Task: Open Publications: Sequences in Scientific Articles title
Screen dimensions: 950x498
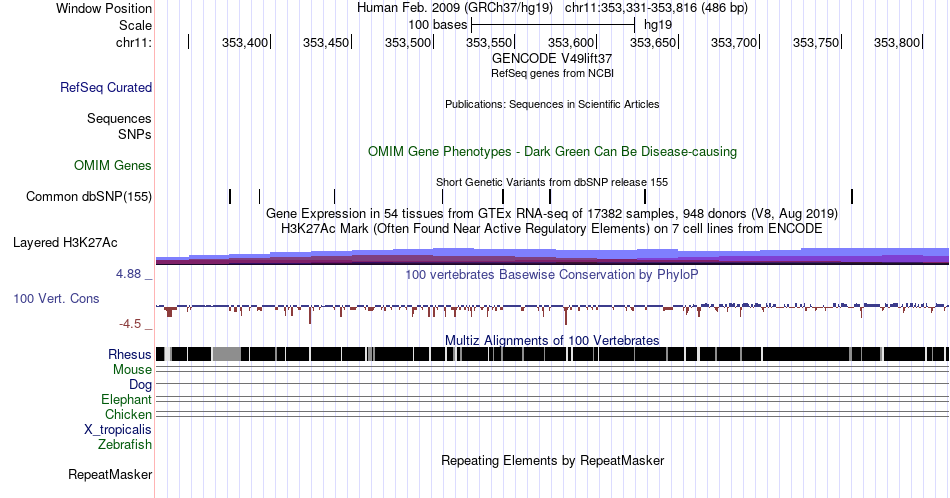Action: click(x=552, y=104)
